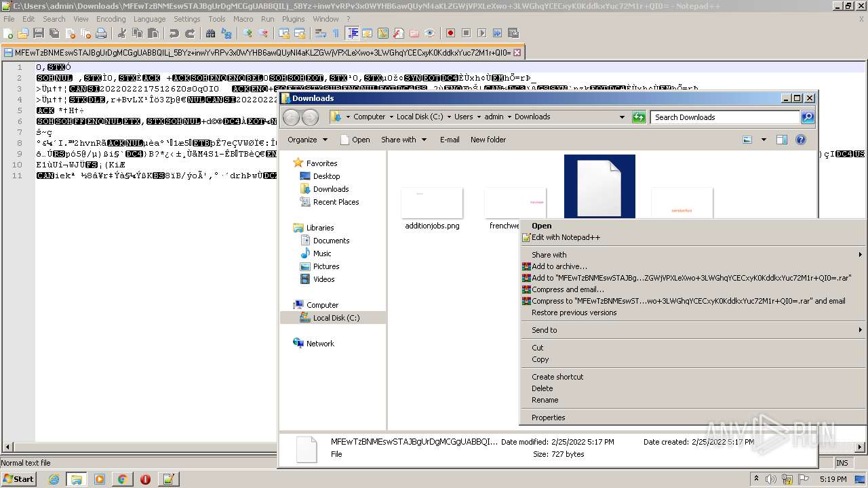Expand the Send to context submenu

[693, 330]
